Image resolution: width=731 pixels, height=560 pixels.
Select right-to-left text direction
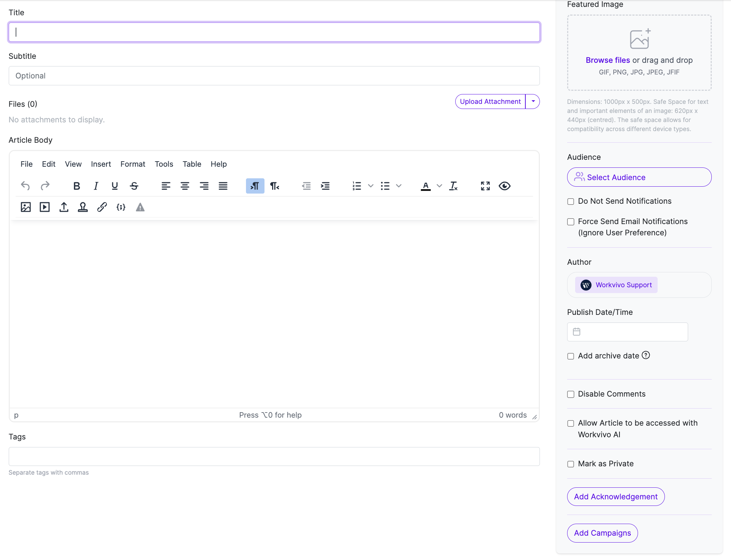pos(274,186)
